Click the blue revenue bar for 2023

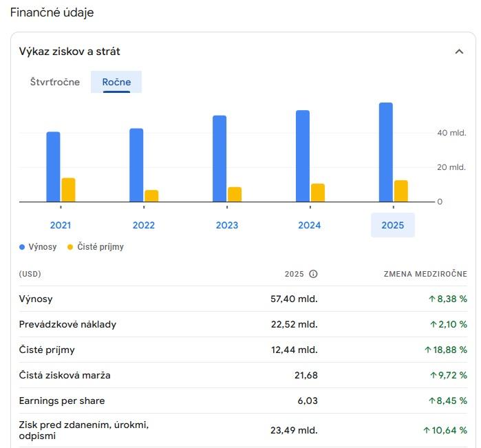pos(220,159)
